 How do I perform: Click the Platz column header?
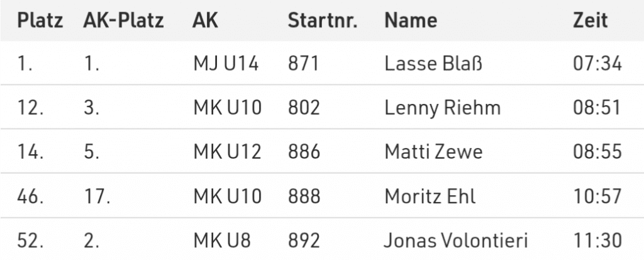[40, 21]
